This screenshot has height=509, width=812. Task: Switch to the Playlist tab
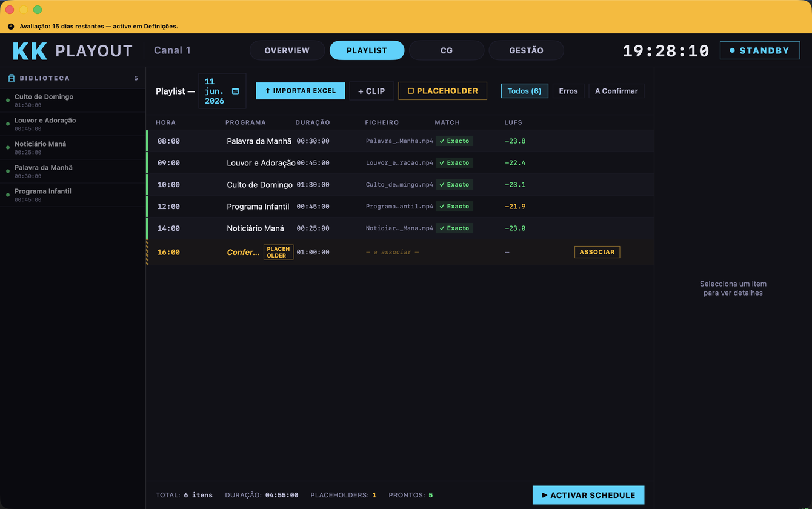(367, 50)
